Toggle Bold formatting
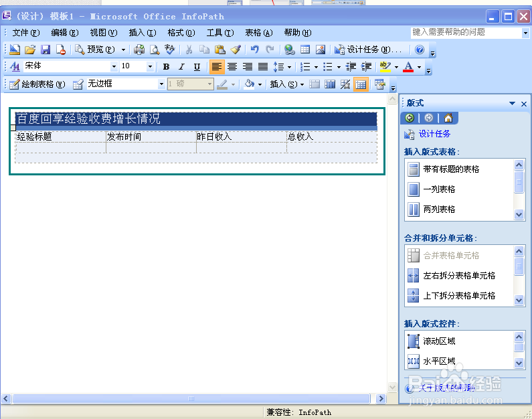Image resolution: width=532 pixels, height=419 pixels. click(x=166, y=66)
